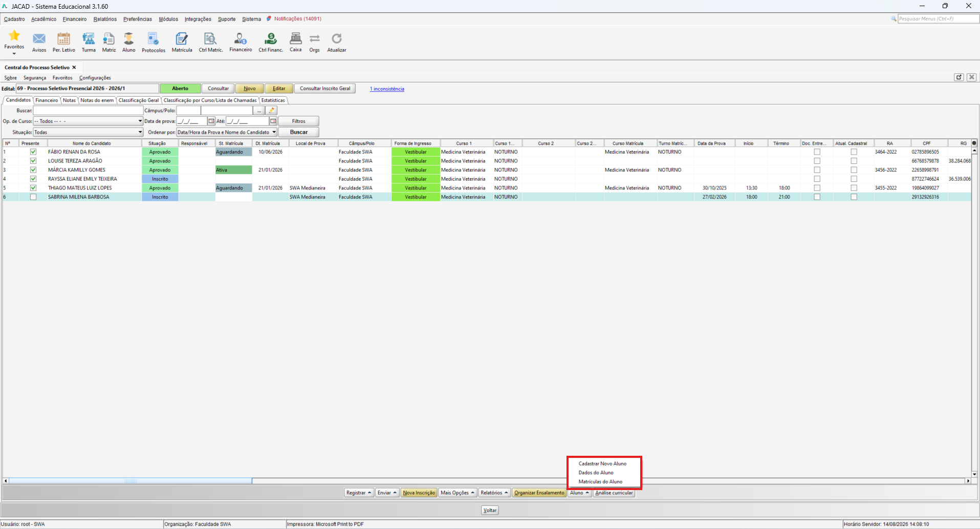Click the Atualizar refresh icon
This screenshot has width=980, height=529.
click(x=337, y=38)
